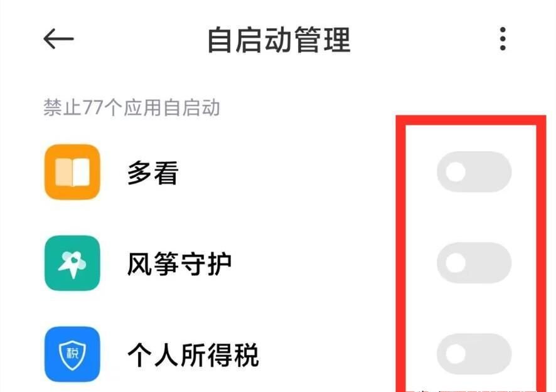Tap the white knob of 多看 switch
Screen dimensions: 556x392
pos(456,172)
